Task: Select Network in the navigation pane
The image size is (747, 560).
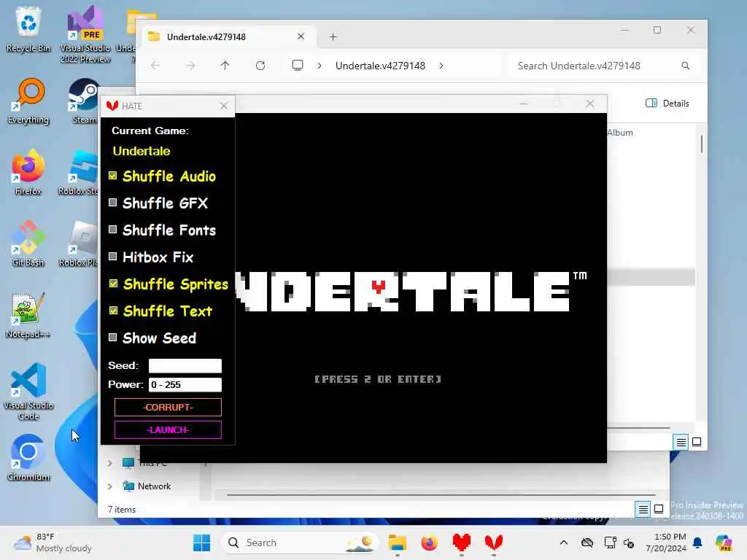Action: pos(147,486)
